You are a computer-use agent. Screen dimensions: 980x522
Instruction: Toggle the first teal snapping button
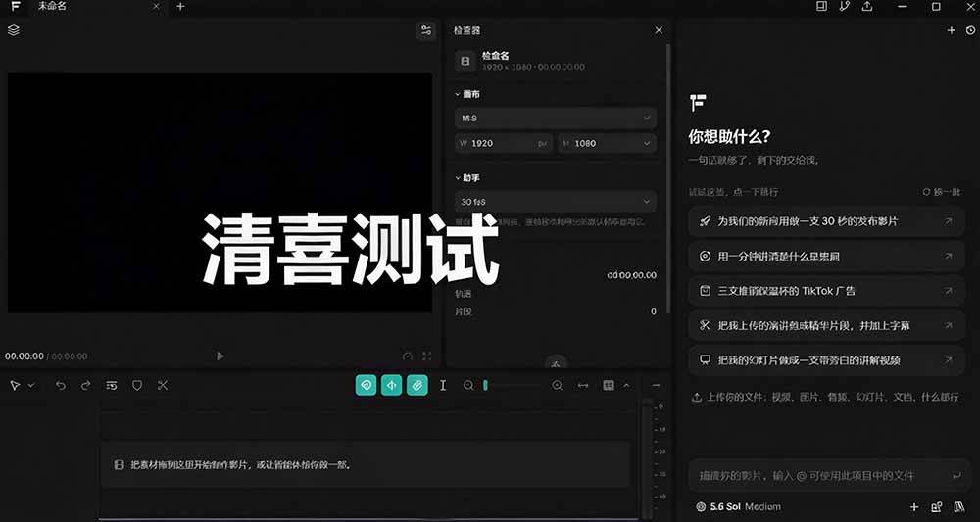(x=367, y=385)
